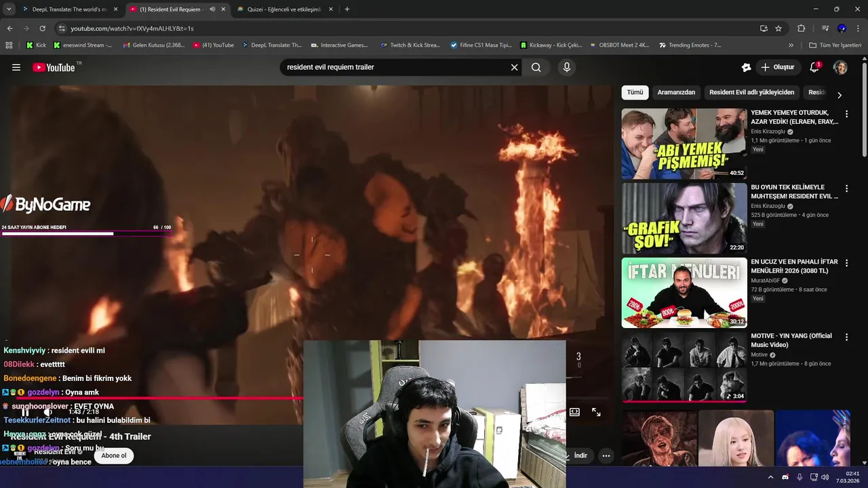Start voice search with microphone icon

[567, 67]
